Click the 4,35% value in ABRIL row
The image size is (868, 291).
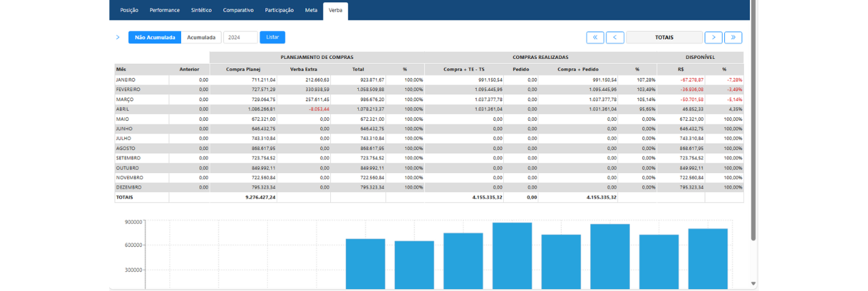[x=736, y=109]
